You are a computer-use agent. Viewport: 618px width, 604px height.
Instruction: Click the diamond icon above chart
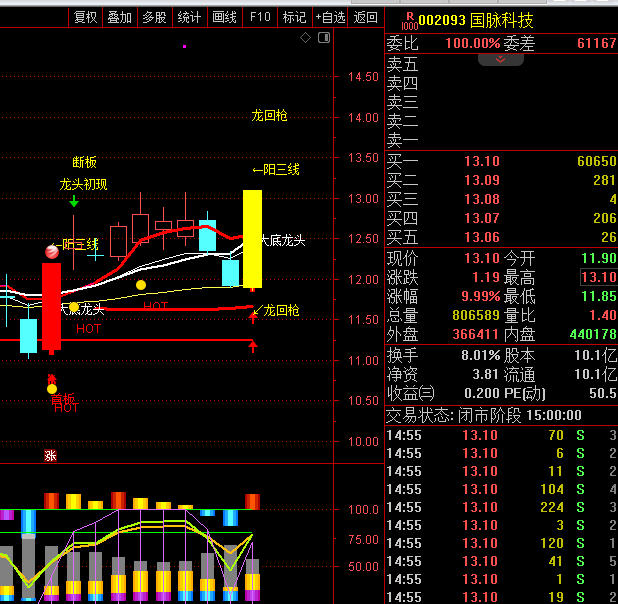pyautogui.click(x=306, y=38)
